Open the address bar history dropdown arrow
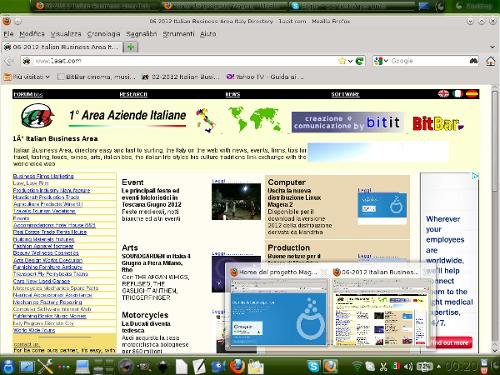The width and height of the screenshot is (500, 375). tap(350, 61)
